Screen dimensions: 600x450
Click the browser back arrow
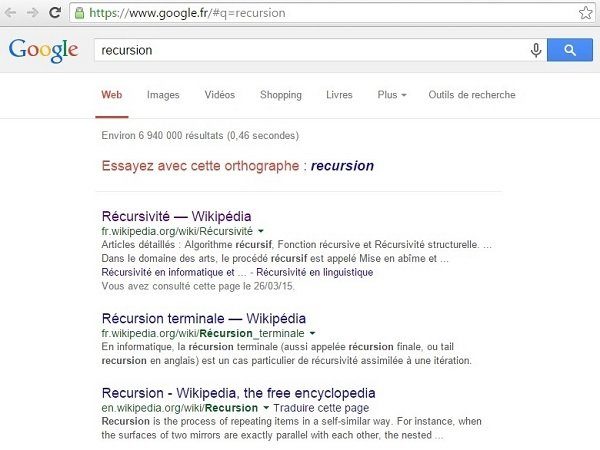[x=10, y=13]
